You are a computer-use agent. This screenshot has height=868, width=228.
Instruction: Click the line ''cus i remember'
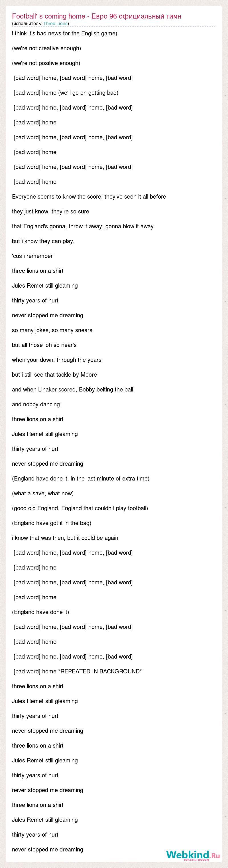click(32, 256)
